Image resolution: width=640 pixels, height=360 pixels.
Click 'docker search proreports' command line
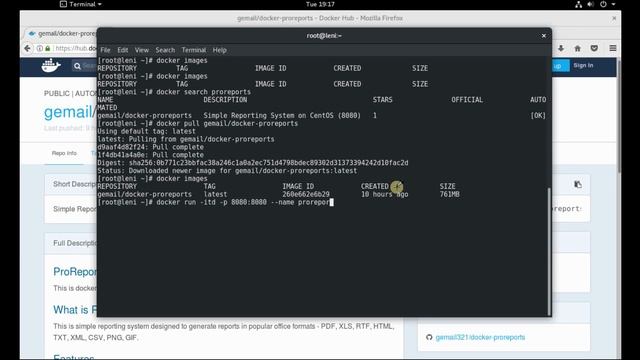coord(174,92)
